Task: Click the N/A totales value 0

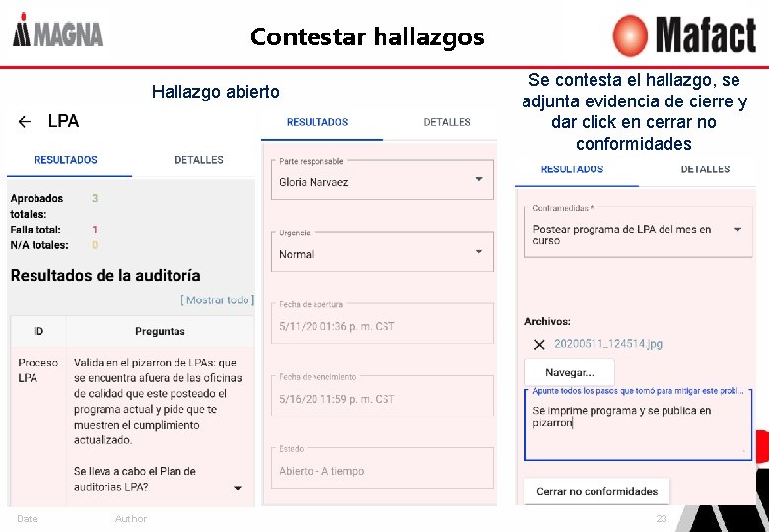Action: [95, 245]
